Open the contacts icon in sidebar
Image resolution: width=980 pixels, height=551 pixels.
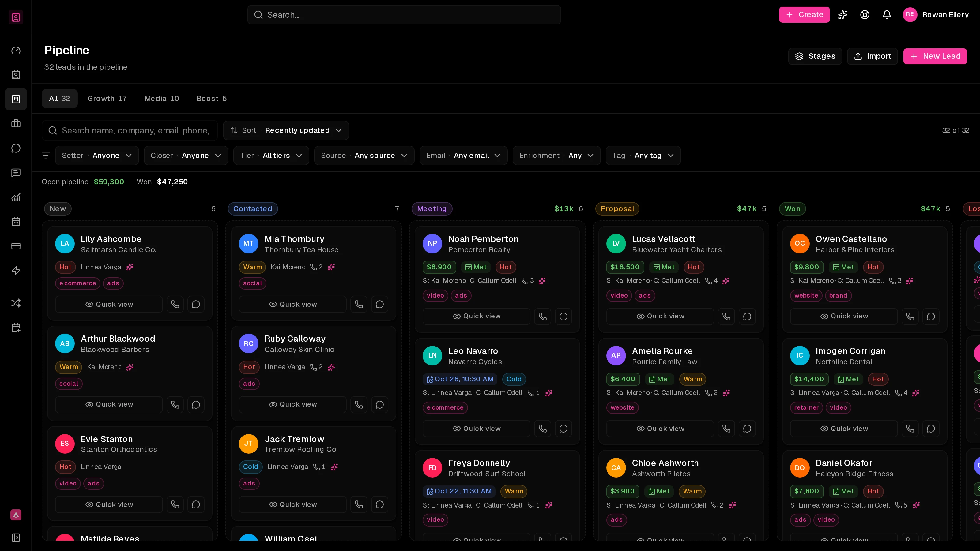(x=16, y=75)
